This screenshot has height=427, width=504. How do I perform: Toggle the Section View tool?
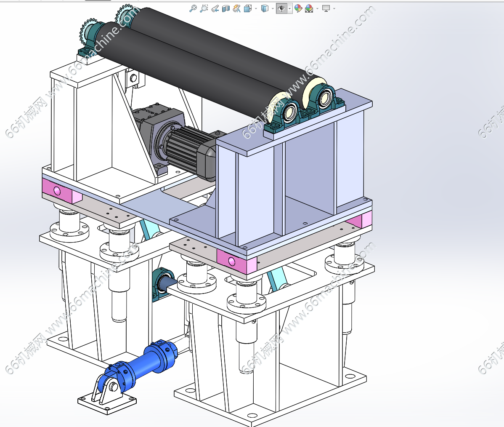tap(226, 8)
